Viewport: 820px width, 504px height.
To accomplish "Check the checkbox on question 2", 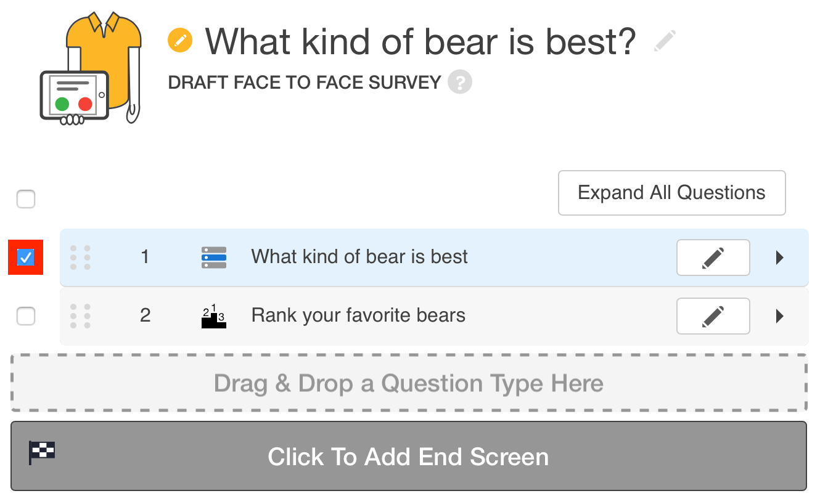I will point(25,315).
